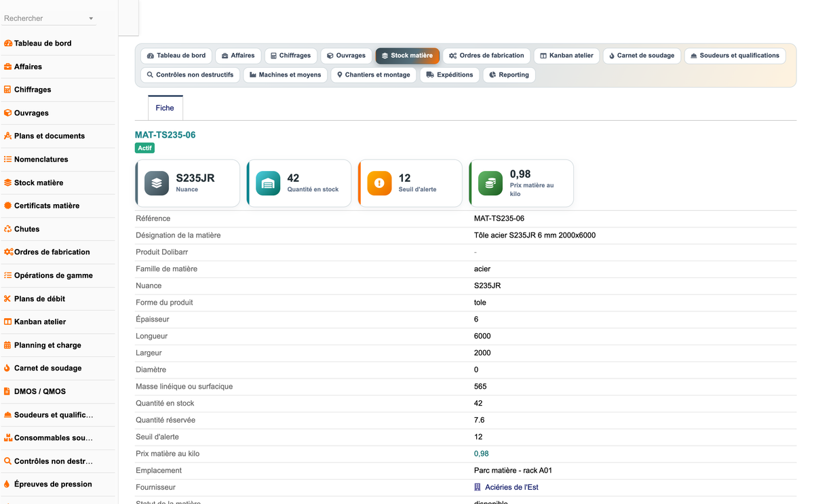Viewport: 814px width, 504px height.
Task: Click the Consommables soudage boxes icon
Action: (x=8, y=438)
